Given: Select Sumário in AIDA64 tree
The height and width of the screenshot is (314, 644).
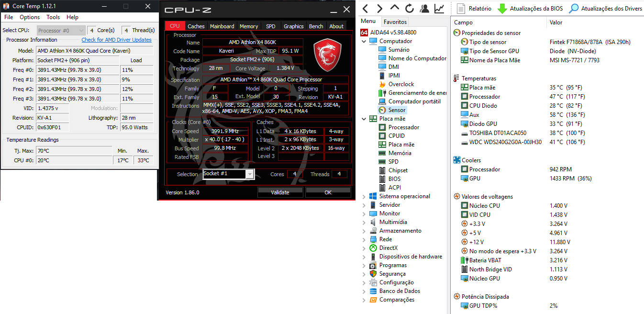Looking at the screenshot, I should (x=394, y=50).
